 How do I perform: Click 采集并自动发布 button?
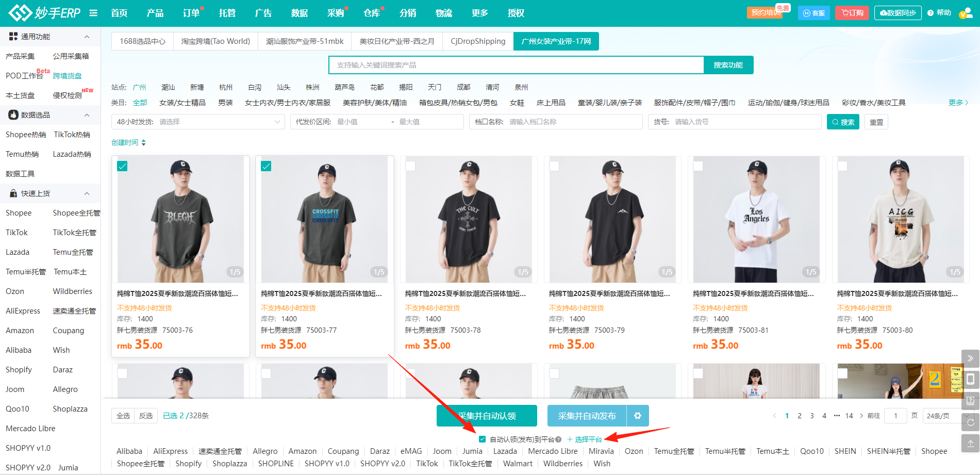(587, 416)
